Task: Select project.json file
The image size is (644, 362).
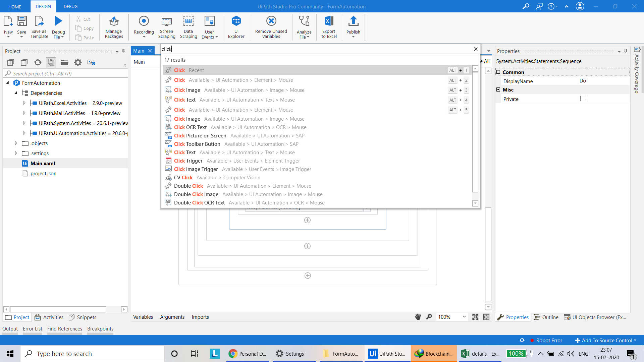Action: pos(43,174)
